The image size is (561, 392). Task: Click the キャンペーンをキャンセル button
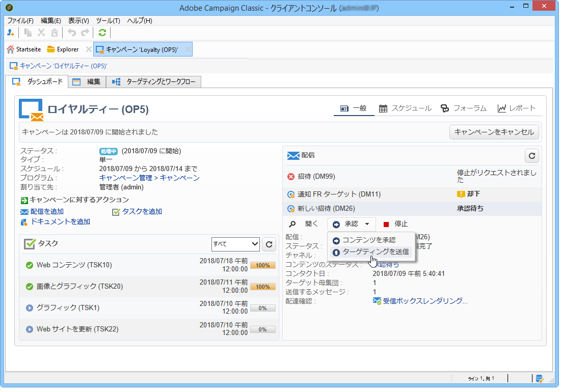[x=494, y=132]
